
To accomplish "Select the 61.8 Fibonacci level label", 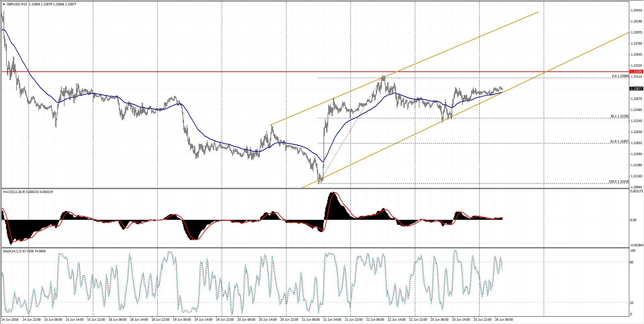I will [619, 141].
